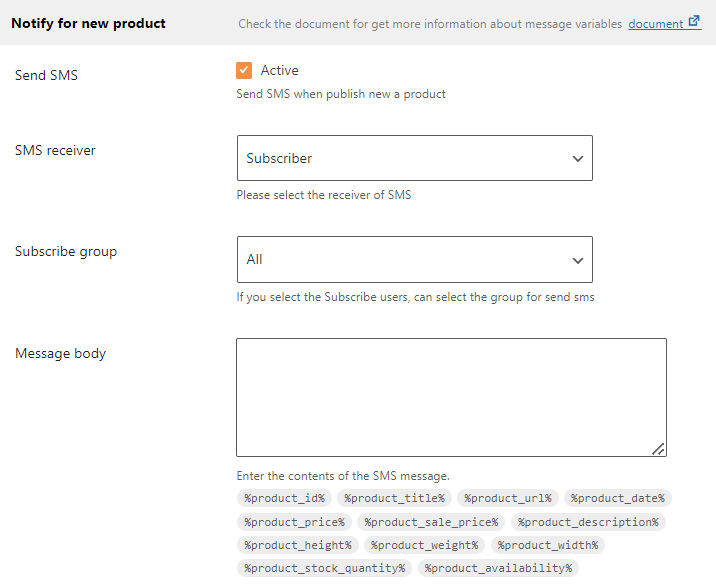Choose the %product_availability% variable tag
Viewport: 716px width, 587px height.
pyautogui.click(x=498, y=568)
